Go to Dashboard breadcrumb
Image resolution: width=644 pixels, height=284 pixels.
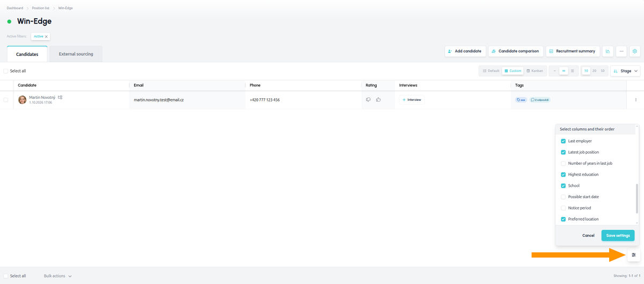click(x=15, y=8)
